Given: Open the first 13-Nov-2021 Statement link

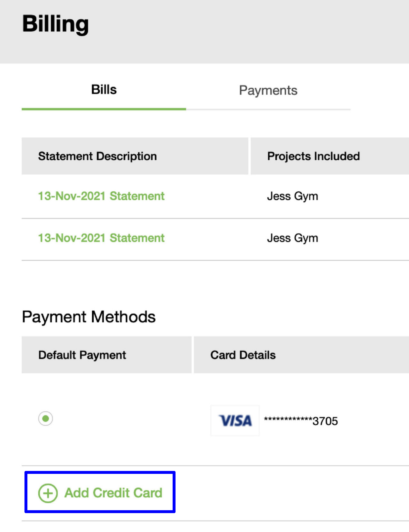Looking at the screenshot, I should coord(101,196).
